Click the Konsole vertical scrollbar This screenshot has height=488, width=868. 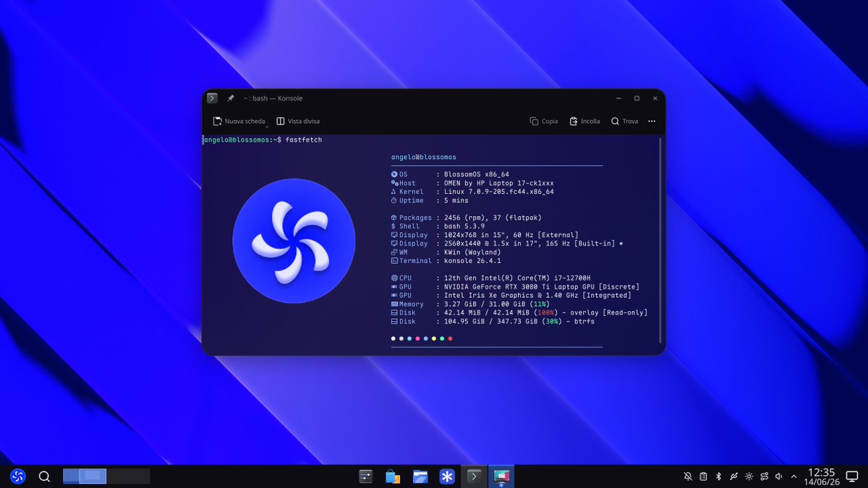pyautogui.click(x=660, y=241)
